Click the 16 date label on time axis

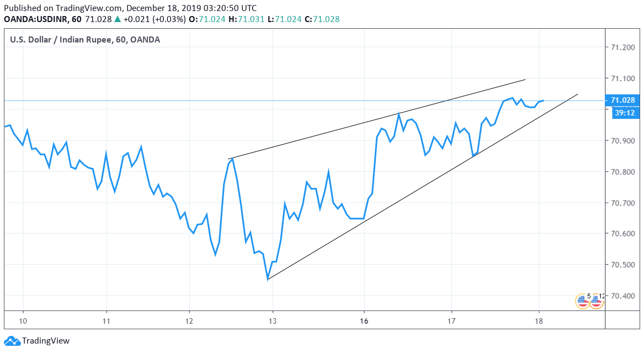[364, 321]
